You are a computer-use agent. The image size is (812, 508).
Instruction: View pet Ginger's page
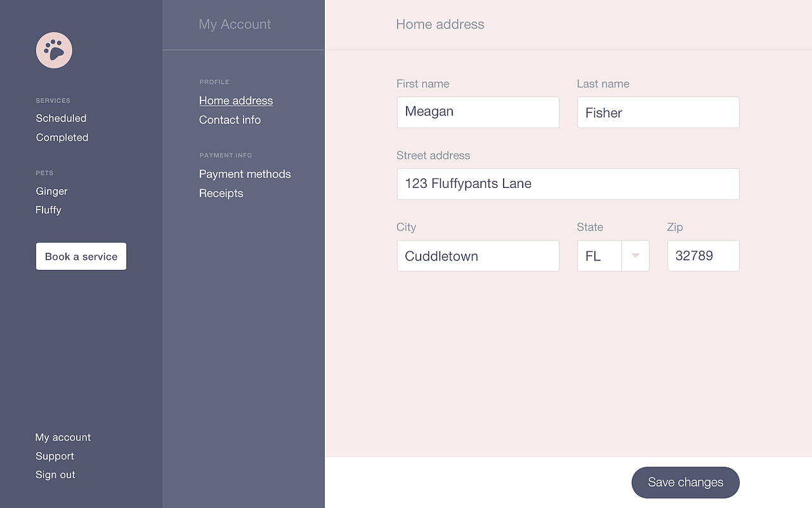point(51,191)
